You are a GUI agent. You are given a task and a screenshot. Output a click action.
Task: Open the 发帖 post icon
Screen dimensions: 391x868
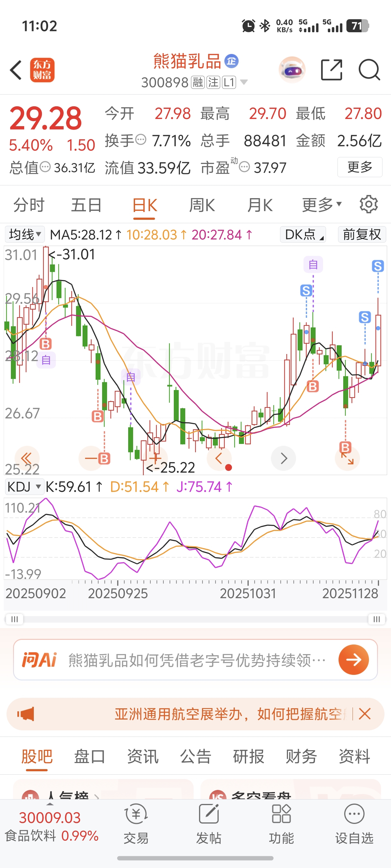pyautogui.click(x=209, y=824)
